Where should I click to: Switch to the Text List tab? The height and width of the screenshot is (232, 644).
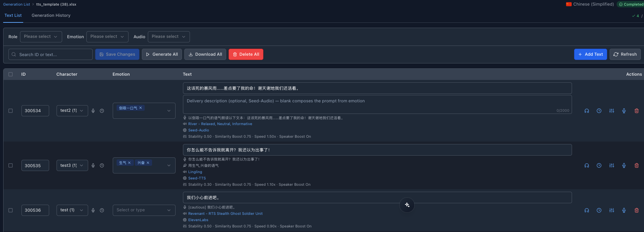(13, 15)
